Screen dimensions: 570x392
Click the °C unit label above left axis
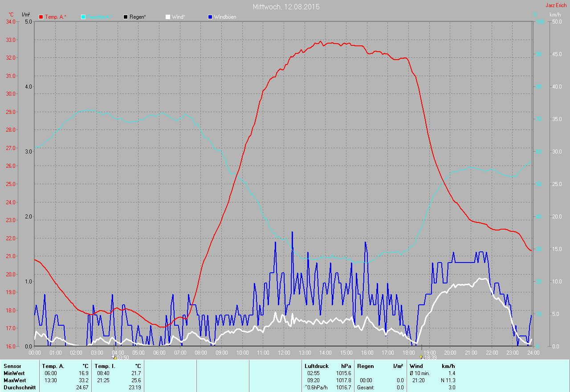click(11, 15)
